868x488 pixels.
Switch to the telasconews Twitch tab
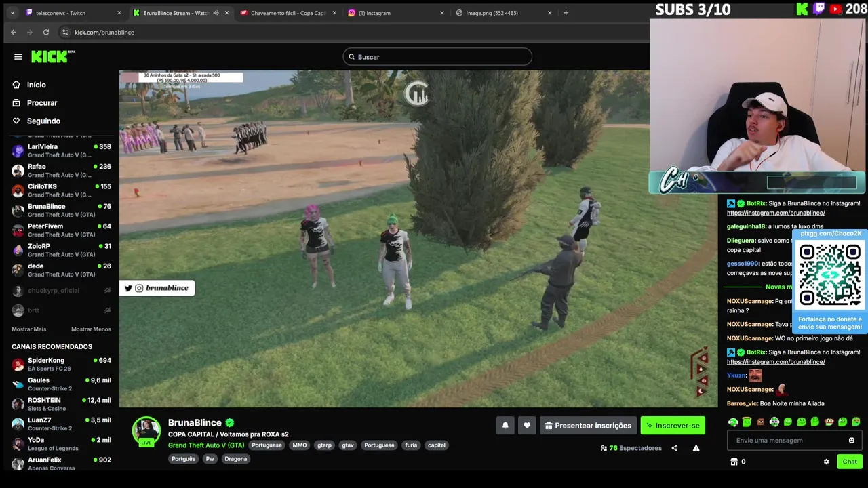71,12
